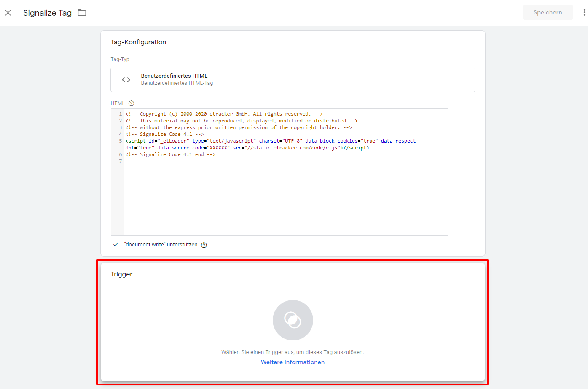The image size is (588, 389).
Task: Click the 'Signalize Code 4.1 end' comment line
Action: (x=170, y=154)
